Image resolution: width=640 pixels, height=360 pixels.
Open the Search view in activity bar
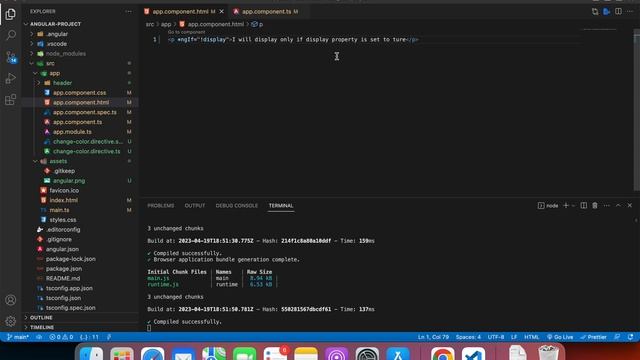point(11,36)
